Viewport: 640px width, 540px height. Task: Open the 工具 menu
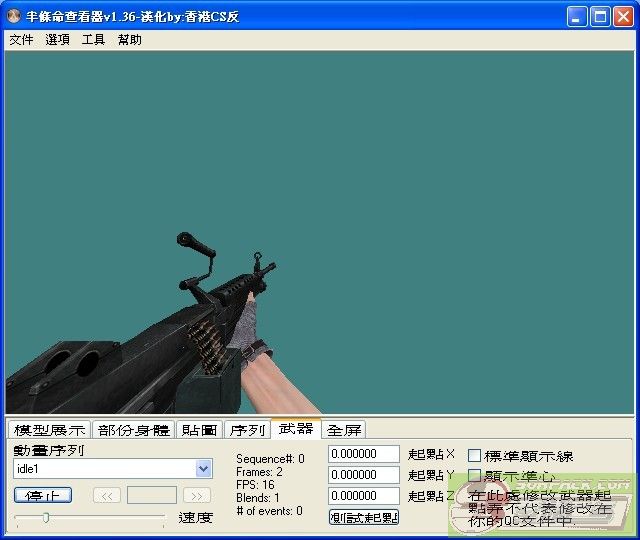click(x=93, y=40)
